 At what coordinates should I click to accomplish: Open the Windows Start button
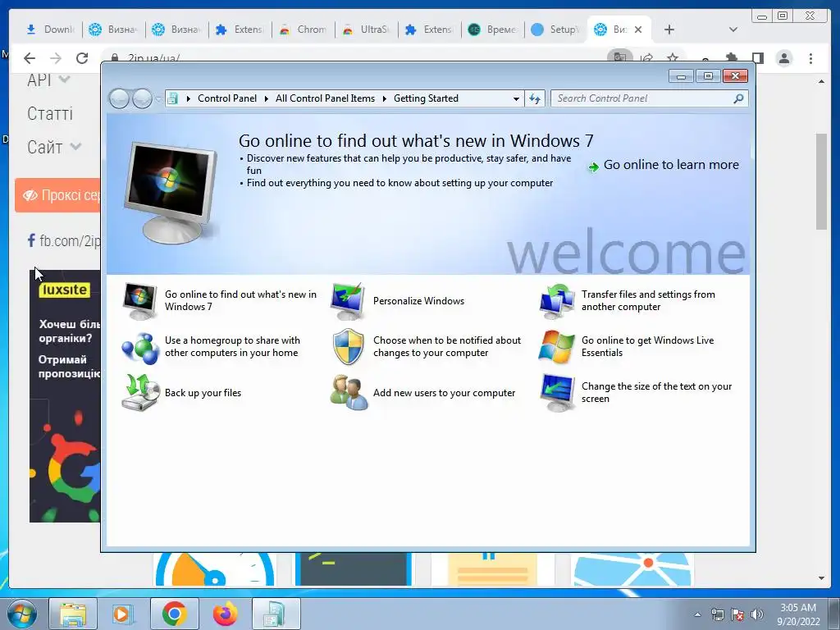point(21,614)
